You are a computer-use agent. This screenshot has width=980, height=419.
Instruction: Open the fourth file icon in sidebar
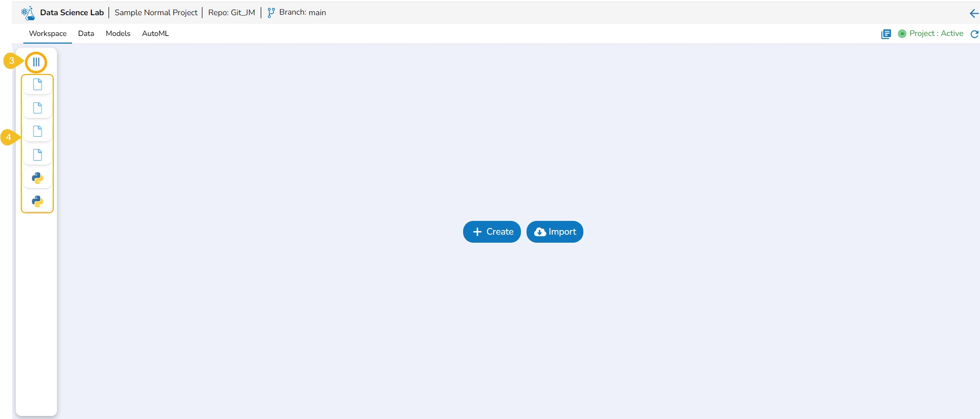tap(38, 155)
